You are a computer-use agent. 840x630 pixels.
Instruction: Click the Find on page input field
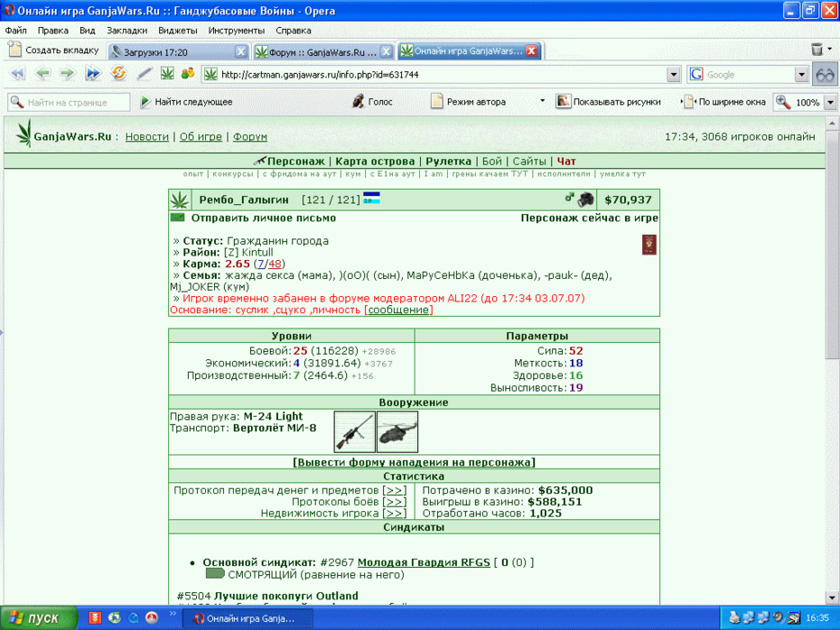[69, 102]
